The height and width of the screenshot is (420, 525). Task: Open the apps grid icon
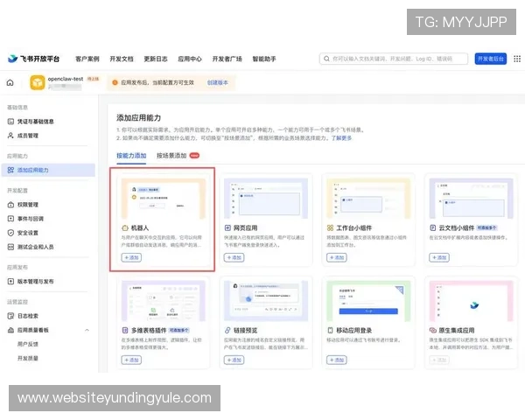517,59
